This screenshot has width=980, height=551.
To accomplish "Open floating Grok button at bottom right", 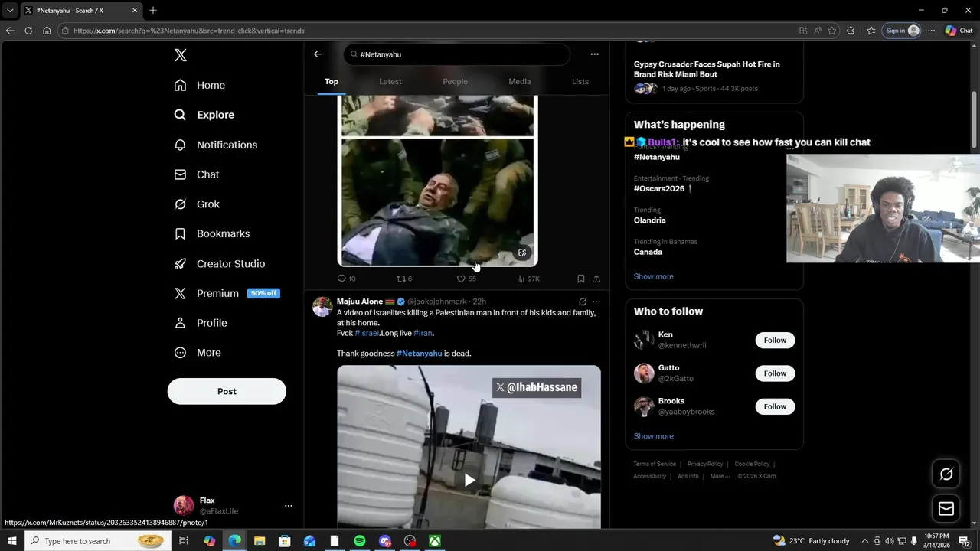I will (x=946, y=474).
